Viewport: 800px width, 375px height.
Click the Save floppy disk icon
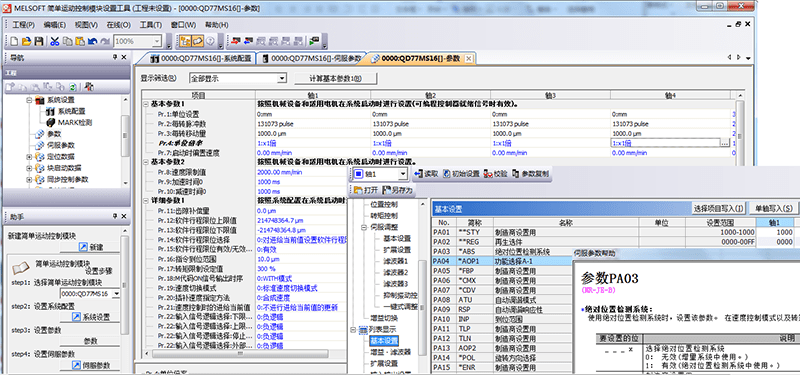[x=38, y=41]
